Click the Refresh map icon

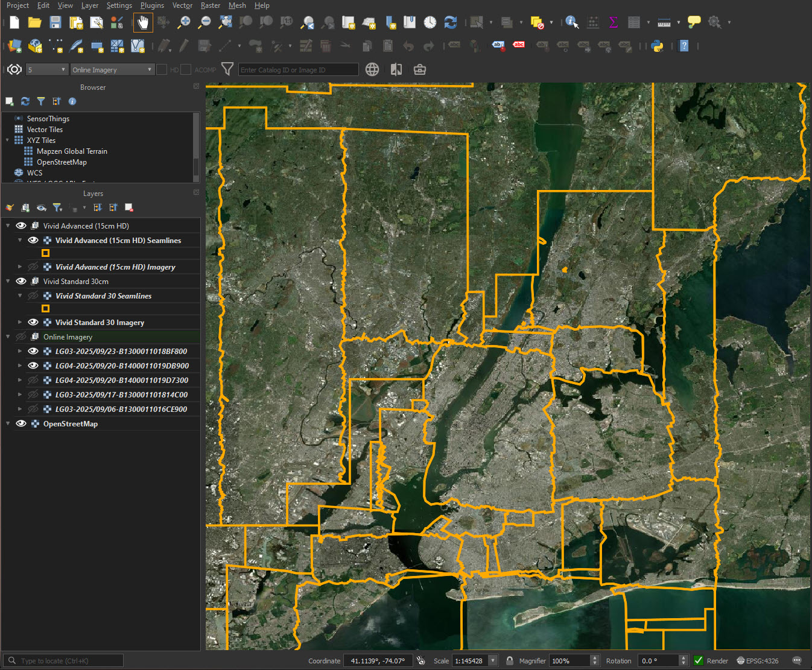click(450, 23)
